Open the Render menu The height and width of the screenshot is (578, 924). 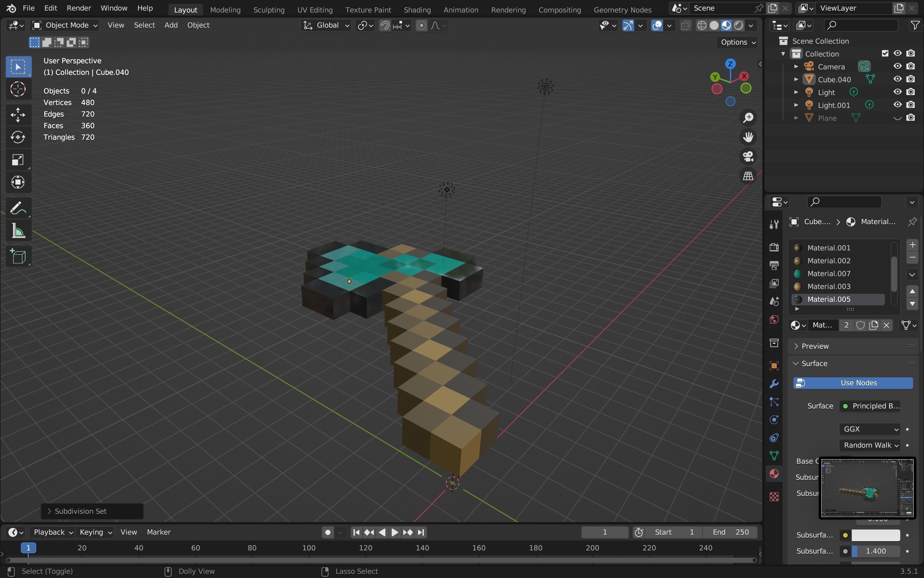79,8
